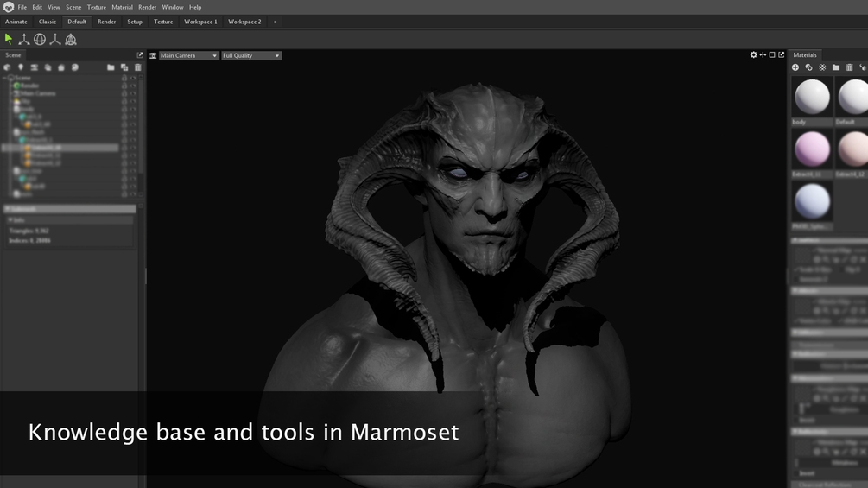Select the Materials panel tab
The width and height of the screenshot is (868, 488).
click(805, 54)
